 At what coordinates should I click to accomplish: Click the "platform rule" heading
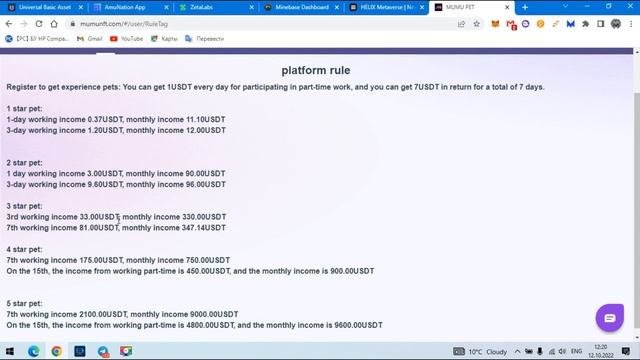pos(316,70)
